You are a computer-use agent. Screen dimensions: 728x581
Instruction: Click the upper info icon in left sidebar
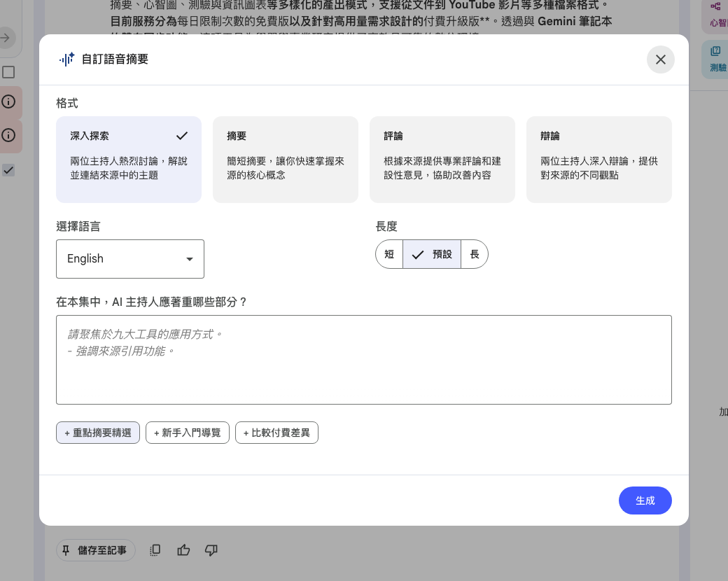(8, 101)
